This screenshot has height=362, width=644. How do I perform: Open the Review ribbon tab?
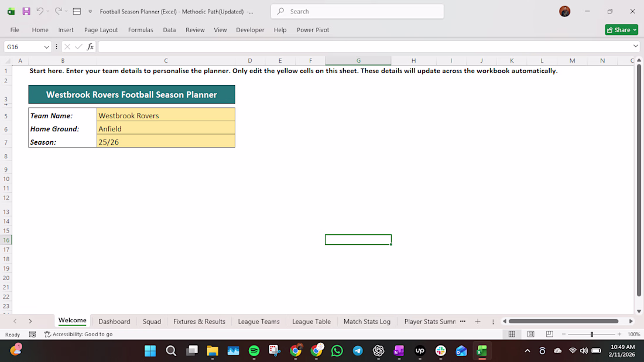point(195,30)
